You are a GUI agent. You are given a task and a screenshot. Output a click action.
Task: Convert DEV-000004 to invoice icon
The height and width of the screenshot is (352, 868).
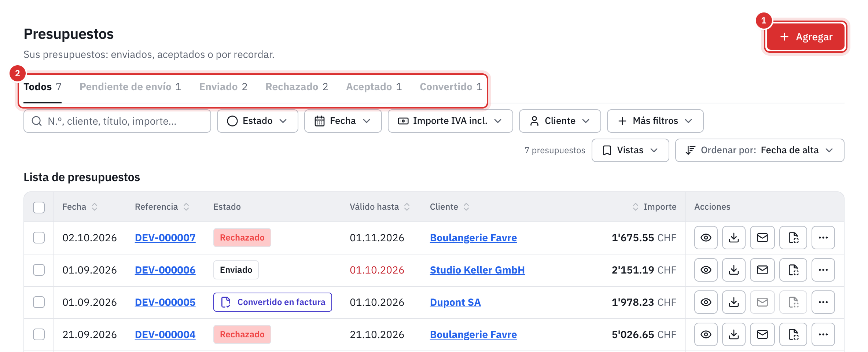click(793, 334)
